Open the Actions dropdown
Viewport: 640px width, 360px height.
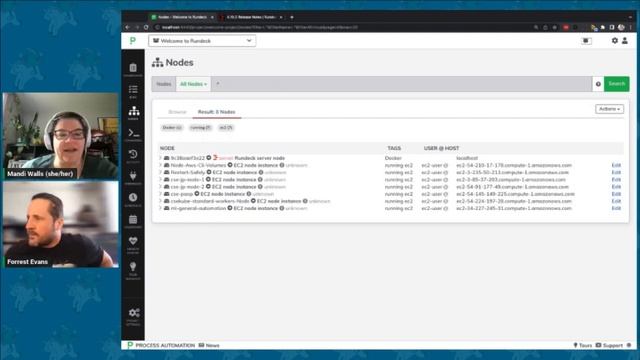tap(609, 109)
